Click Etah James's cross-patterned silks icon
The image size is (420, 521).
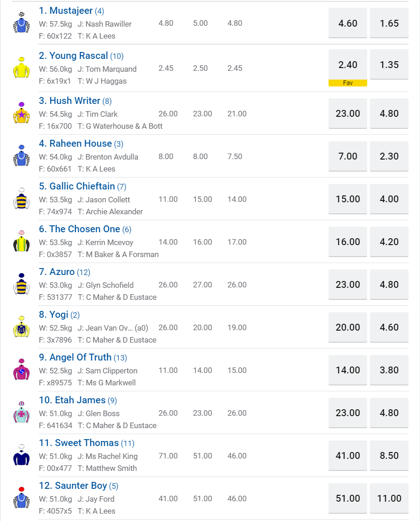[21, 412]
